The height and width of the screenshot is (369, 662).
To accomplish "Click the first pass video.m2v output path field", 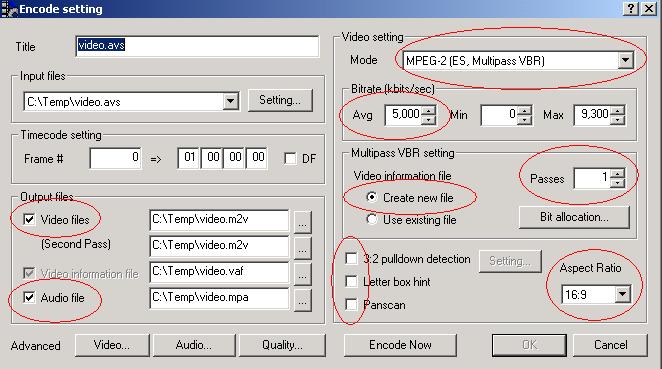I will (219, 220).
